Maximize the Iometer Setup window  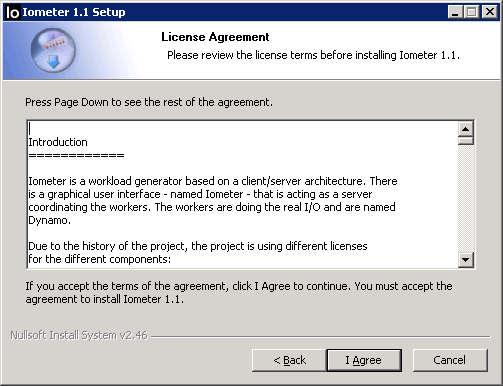[x=472, y=12]
